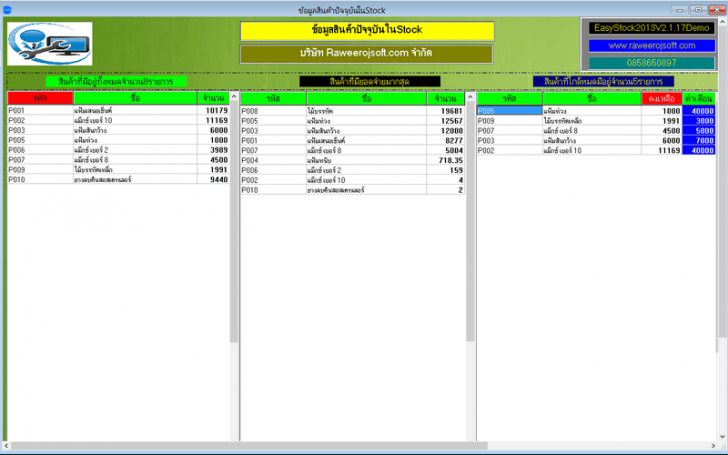Image resolution: width=728 pixels, height=455 pixels.
Task: Click the EasyStock2013V2.1.17Demo version label
Action: click(651, 28)
